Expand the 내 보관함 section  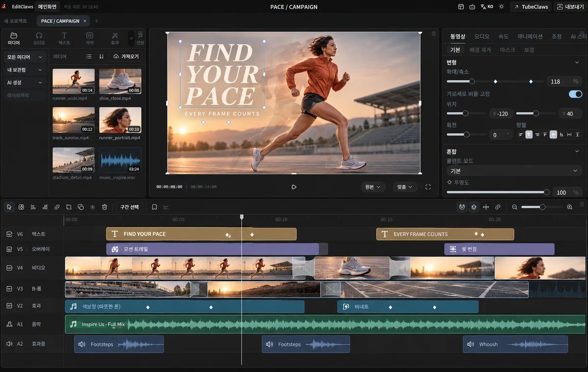click(24, 70)
